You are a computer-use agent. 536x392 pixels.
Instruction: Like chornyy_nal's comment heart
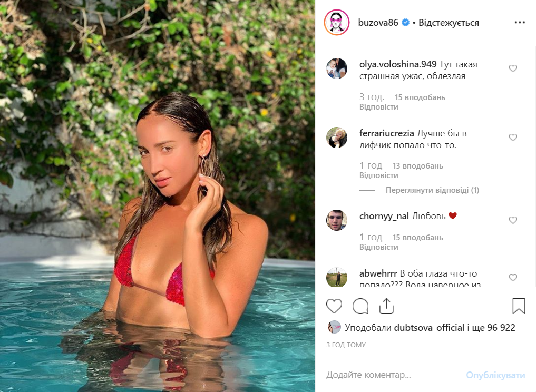point(513,220)
